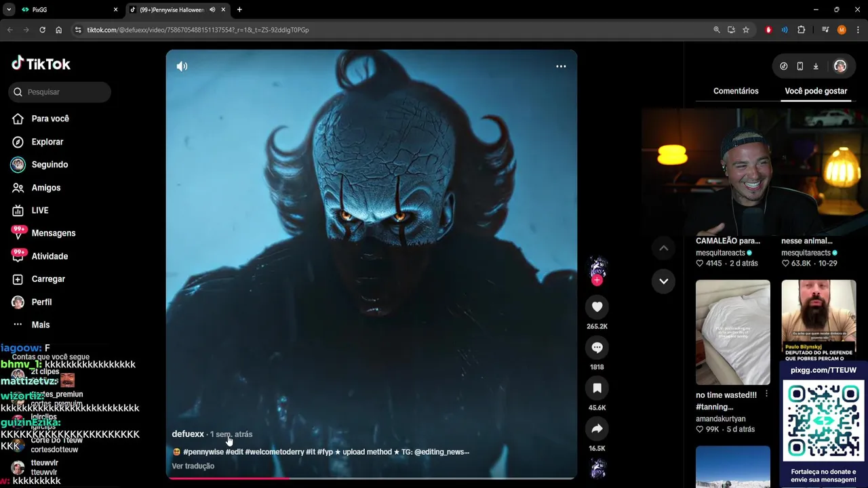Viewport: 868px width, 488px height.
Task: Click the spinning sound disc icon
Action: [597, 468]
